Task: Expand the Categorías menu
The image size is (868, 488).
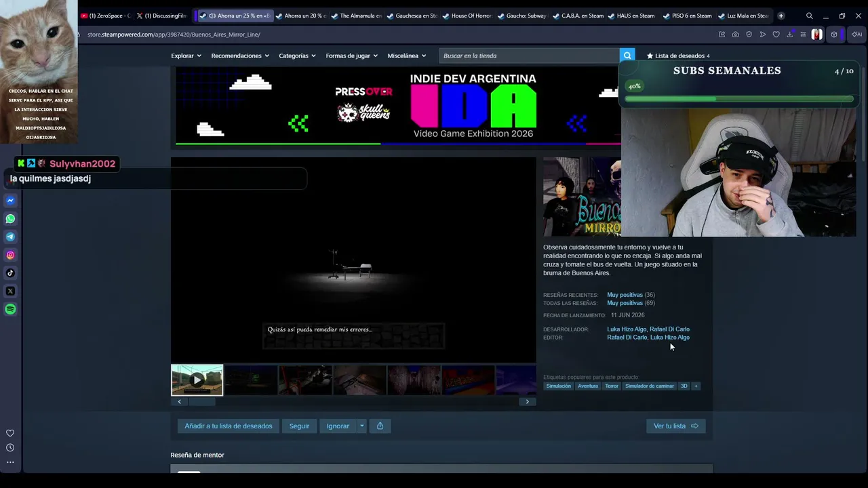Action: coord(297,56)
